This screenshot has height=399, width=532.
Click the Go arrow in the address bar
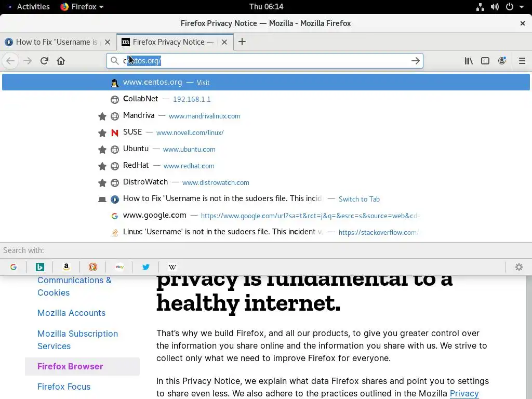click(415, 61)
